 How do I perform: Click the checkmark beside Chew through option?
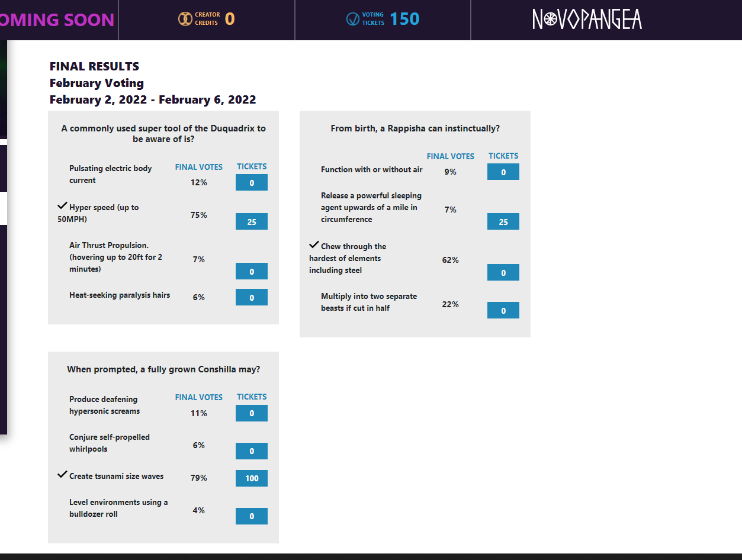314,244
